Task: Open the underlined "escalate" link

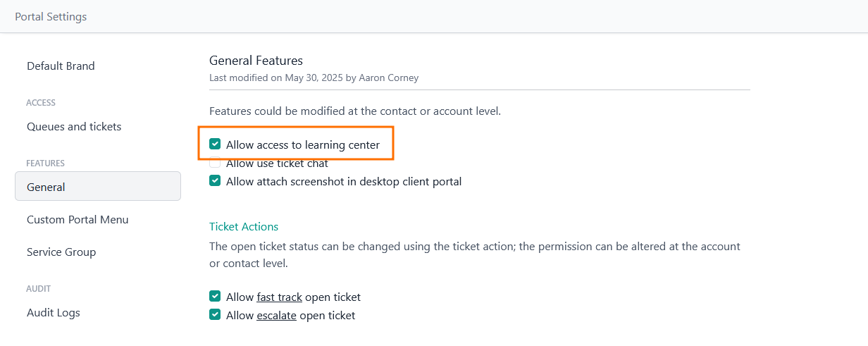Action: point(276,316)
